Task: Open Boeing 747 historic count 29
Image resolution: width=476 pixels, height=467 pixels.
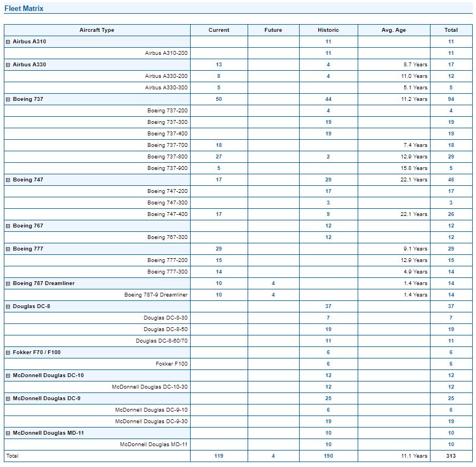Action: (328, 180)
